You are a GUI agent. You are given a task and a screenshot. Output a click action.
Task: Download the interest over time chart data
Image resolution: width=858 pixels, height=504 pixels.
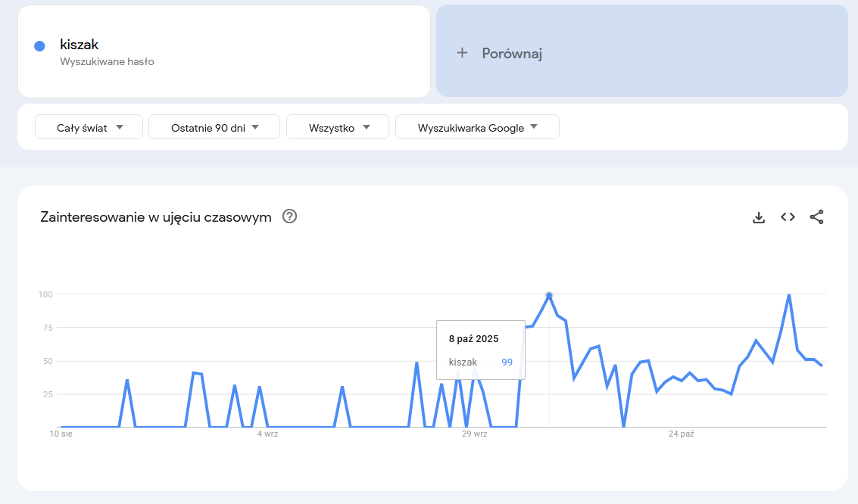click(x=759, y=217)
